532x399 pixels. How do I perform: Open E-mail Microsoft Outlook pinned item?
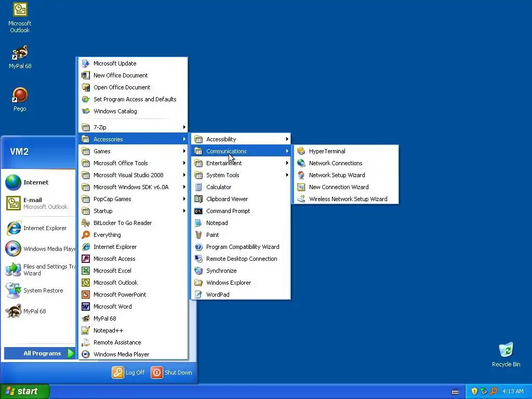point(39,203)
